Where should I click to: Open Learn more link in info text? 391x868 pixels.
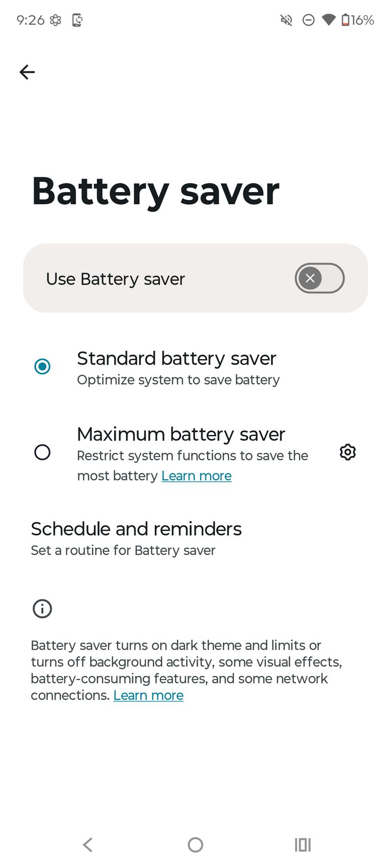(148, 695)
